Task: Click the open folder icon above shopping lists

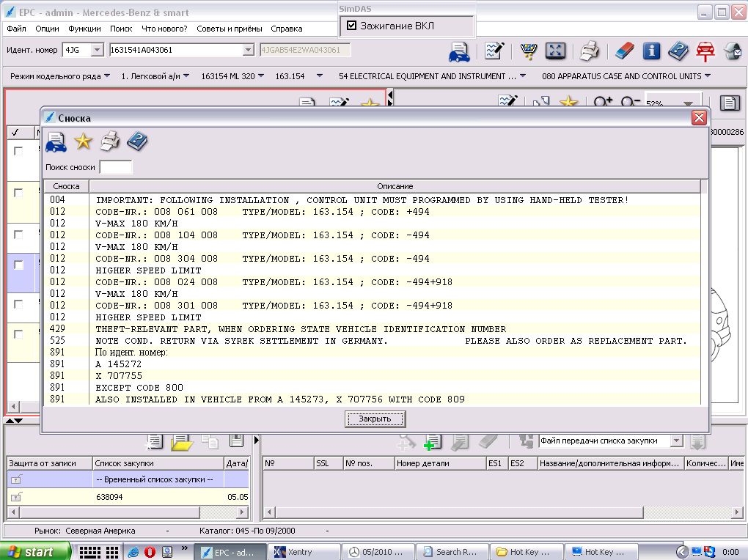Action: coord(182,442)
